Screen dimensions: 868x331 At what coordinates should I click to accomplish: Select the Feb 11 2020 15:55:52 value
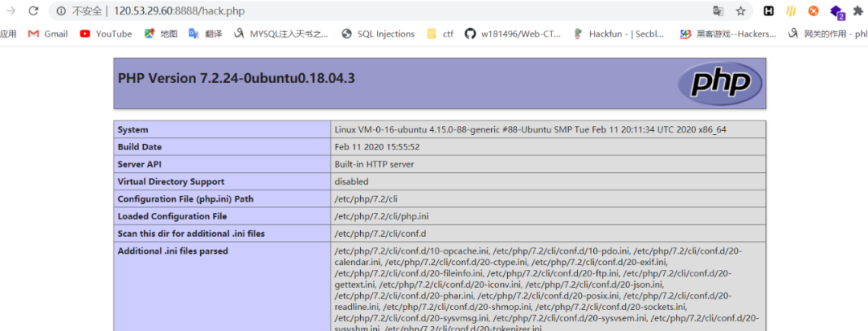(378, 147)
